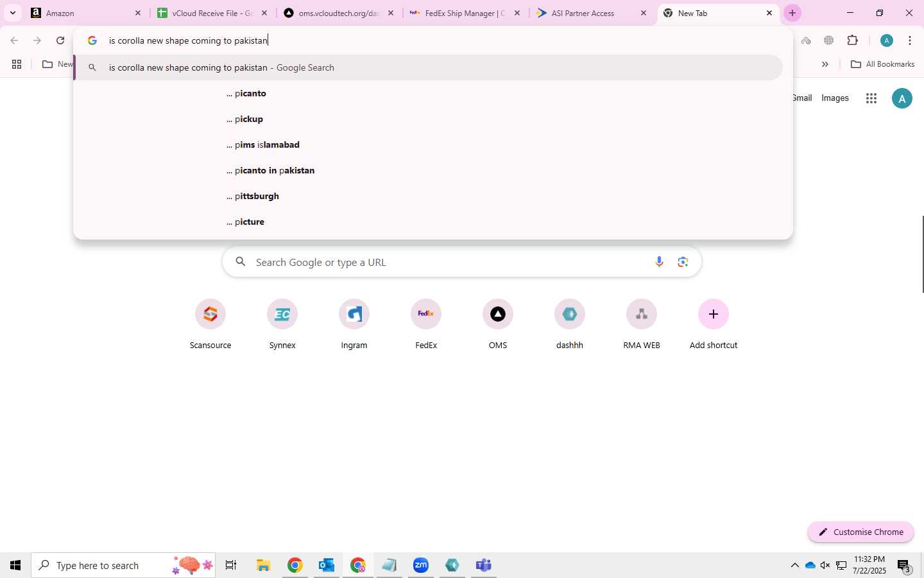924x578 pixels.
Task: Select the Google Search suggestion for corolla query
Action: [428, 67]
